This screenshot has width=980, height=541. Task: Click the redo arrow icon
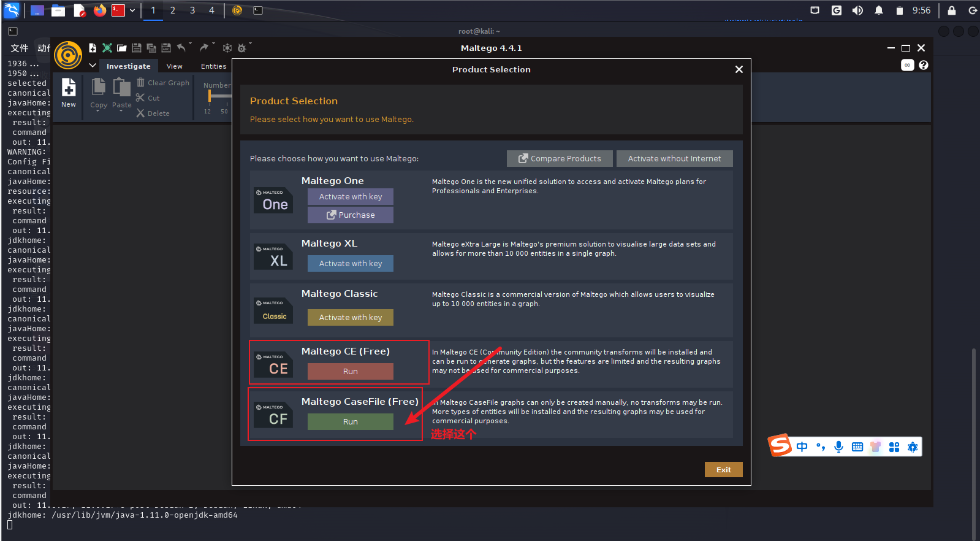[204, 47]
